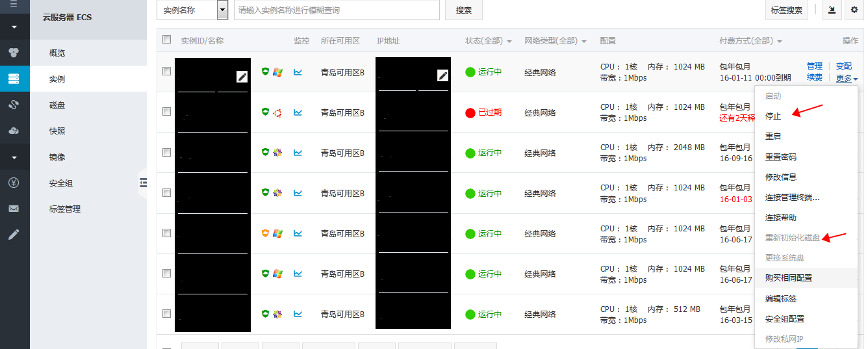Open the gear settings icon at top right

(x=854, y=10)
